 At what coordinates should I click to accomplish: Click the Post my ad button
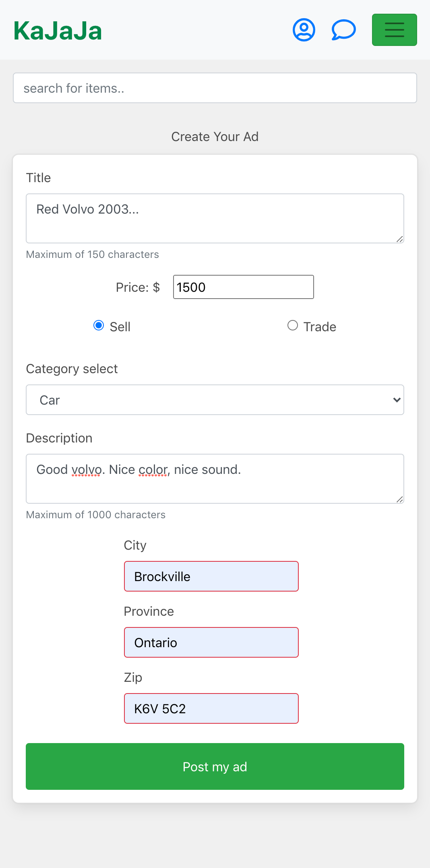(x=215, y=766)
